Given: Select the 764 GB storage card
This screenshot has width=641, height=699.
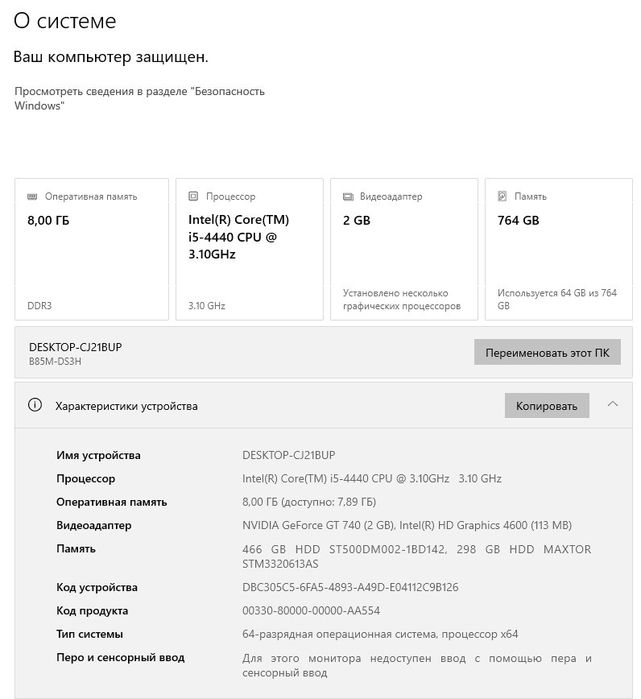Looking at the screenshot, I should (x=558, y=249).
